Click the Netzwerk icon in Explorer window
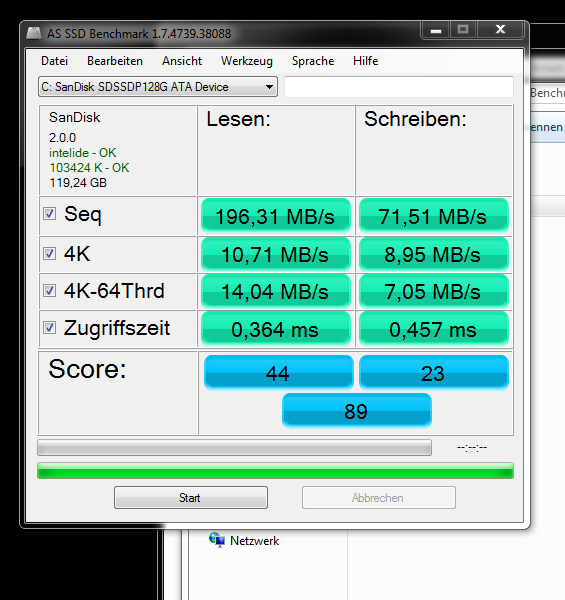Image resolution: width=565 pixels, height=600 pixels. pos(217,540)
